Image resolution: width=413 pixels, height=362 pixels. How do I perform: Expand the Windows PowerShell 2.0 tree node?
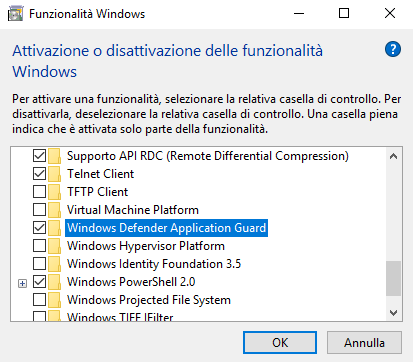(x=22, y=284)
